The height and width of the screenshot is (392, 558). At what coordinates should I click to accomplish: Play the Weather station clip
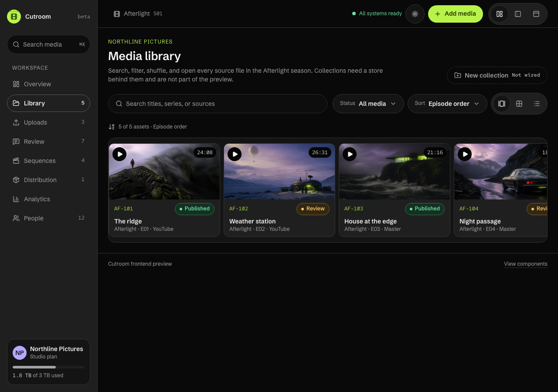(x=235, y=154)
